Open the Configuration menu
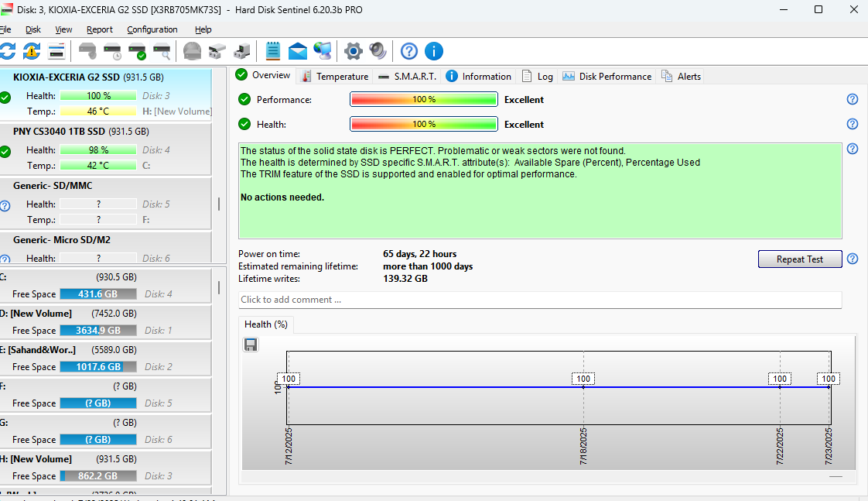Viewport: 868px width, 501px height. click(x=152, y=29)
